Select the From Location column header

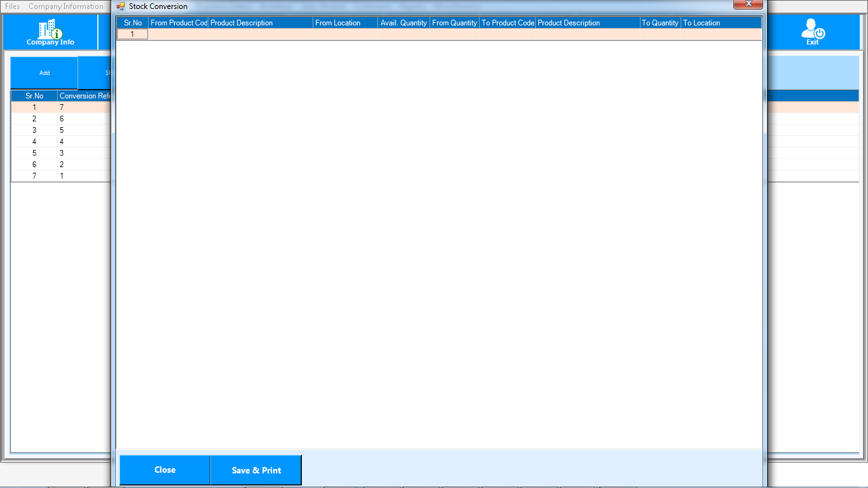[344, 23]
